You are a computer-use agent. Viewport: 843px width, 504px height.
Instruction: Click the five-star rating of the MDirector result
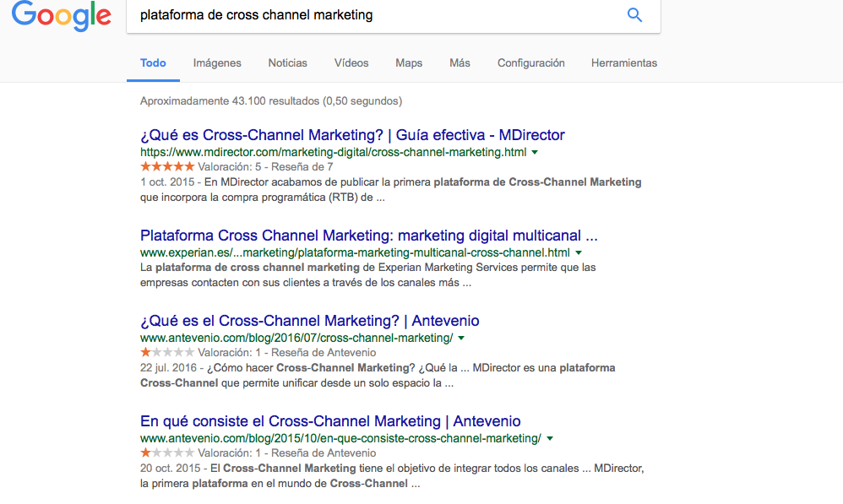(x=167, y=166)
